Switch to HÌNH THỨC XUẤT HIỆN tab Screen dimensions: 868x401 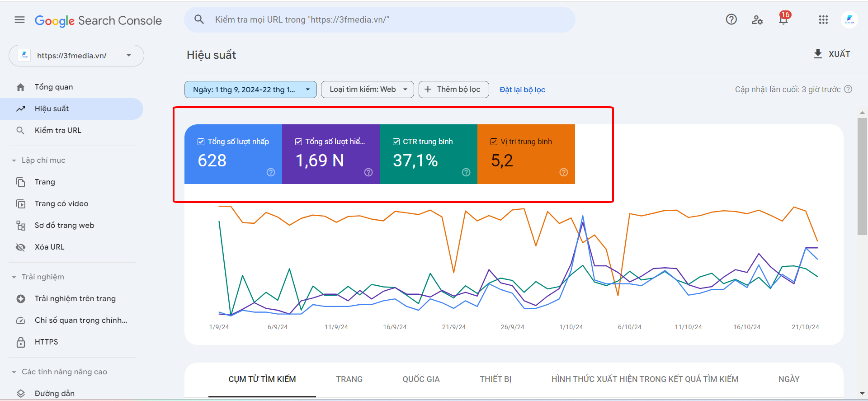click(645, 379)
